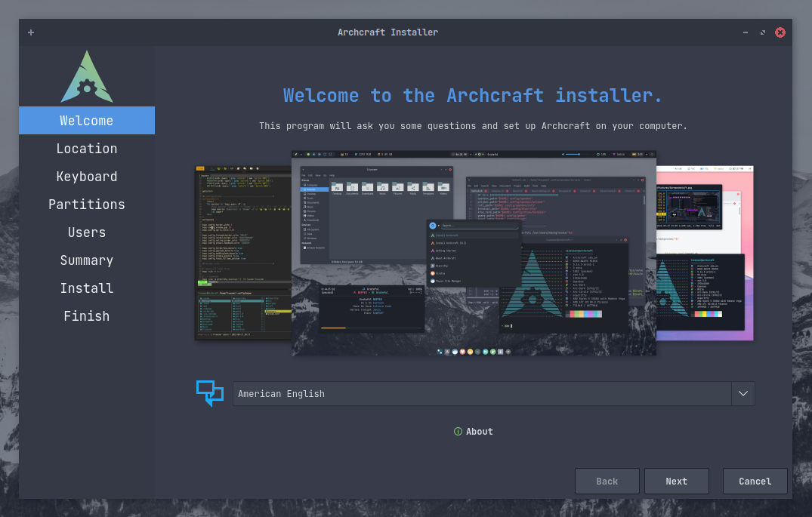This screenshot has width=812, height=517.
Task: Select the Keyboard step
Action: point(87,177)
